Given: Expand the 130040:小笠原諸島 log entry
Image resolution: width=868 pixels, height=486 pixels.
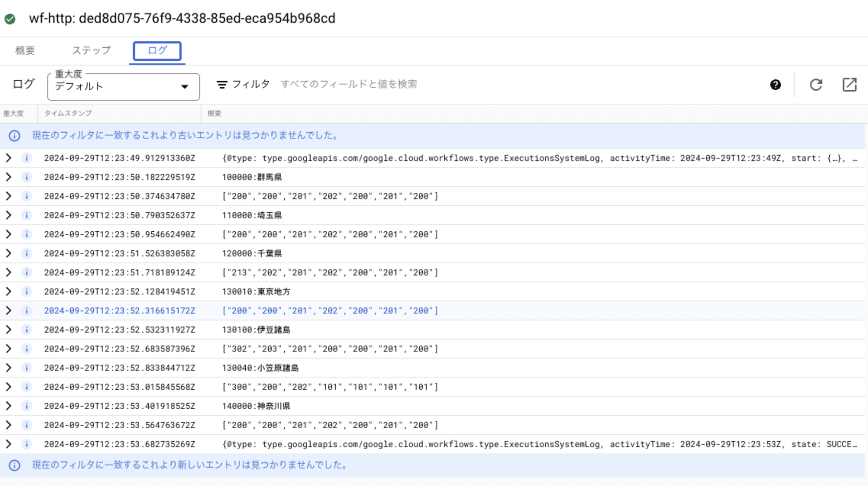Looking at the screenshot, I should click(x=8, y=368).
